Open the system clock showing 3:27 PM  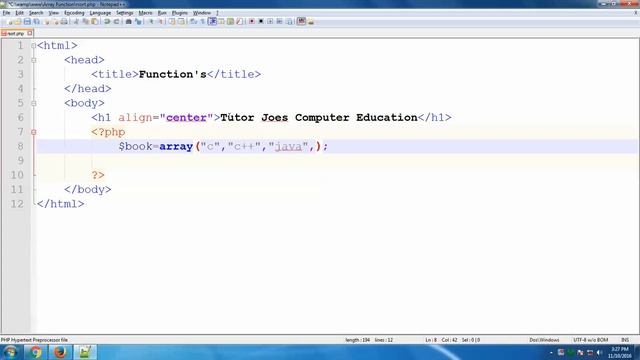coord(620,352)
